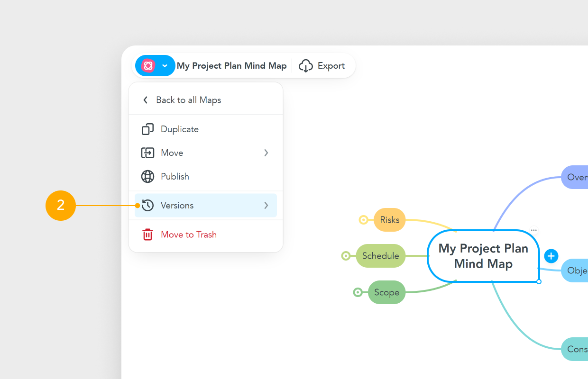The width and height of the screenshot is (588, 379).
Task: Toggle the Risks branch collapse circle
Action: pos(364,220)
